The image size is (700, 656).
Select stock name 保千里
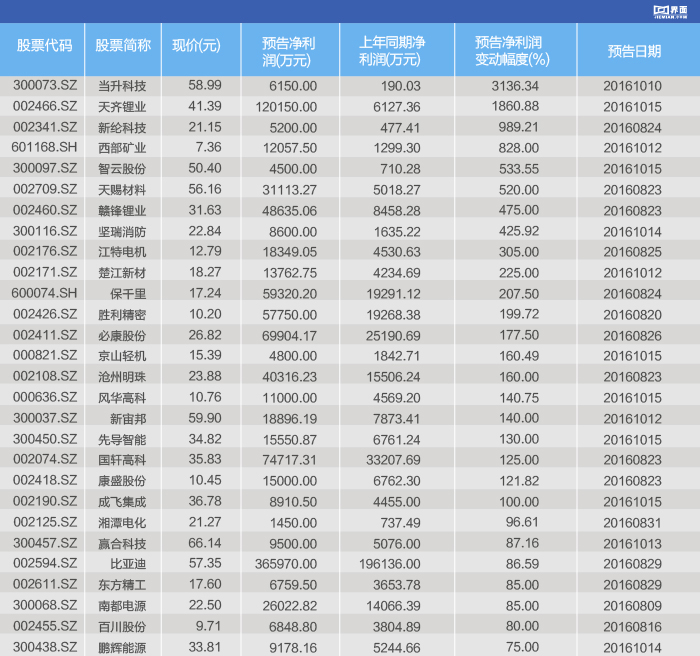[x=128, y=294]
